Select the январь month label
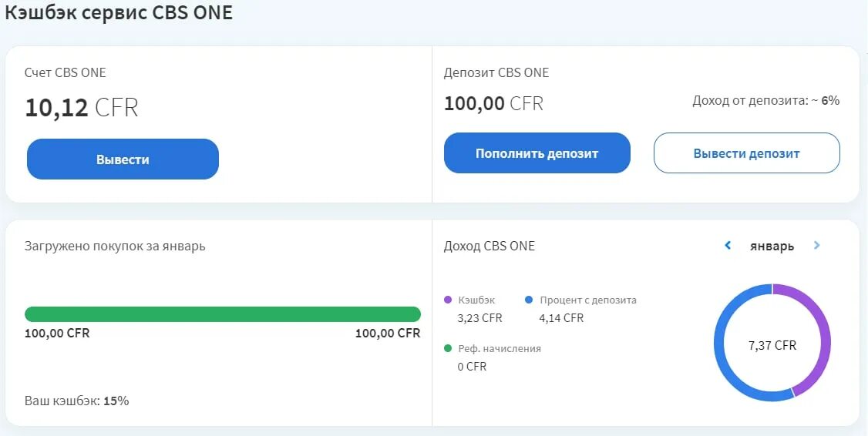 772,247
